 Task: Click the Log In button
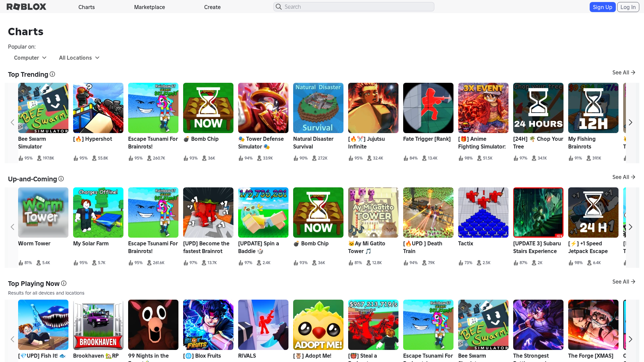[628, 7]
